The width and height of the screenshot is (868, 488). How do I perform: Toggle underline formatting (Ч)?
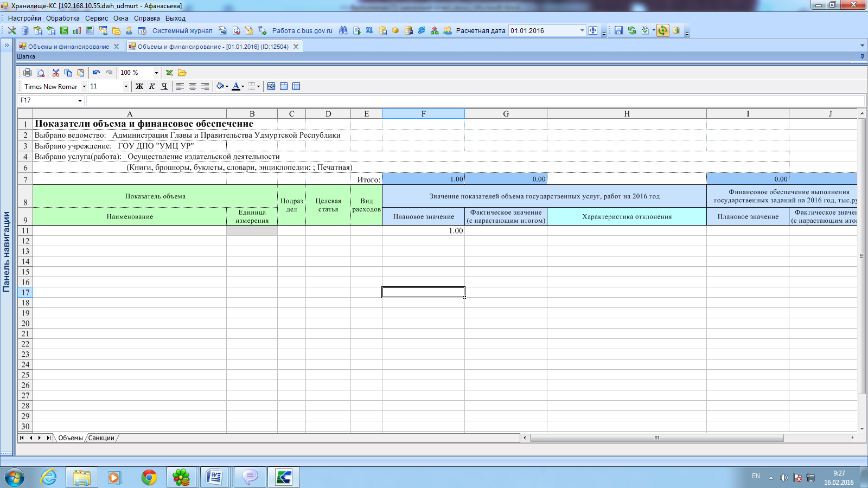click(x=164, y=87)
